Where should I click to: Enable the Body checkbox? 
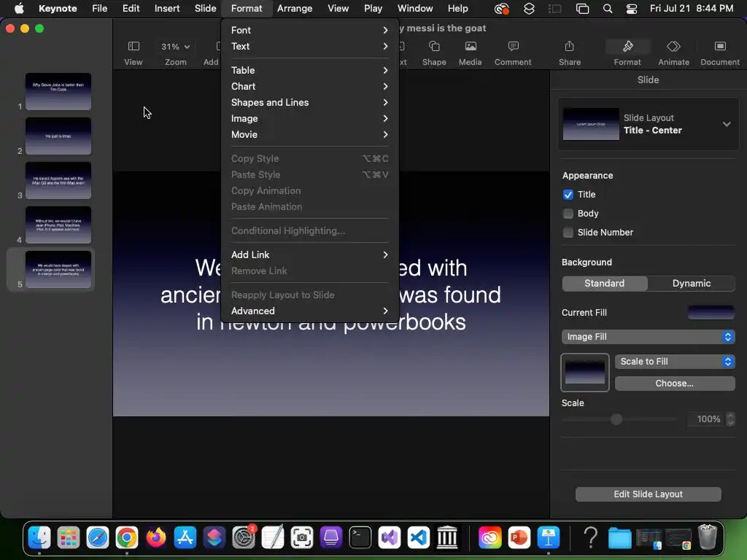(x=568, y=214)
